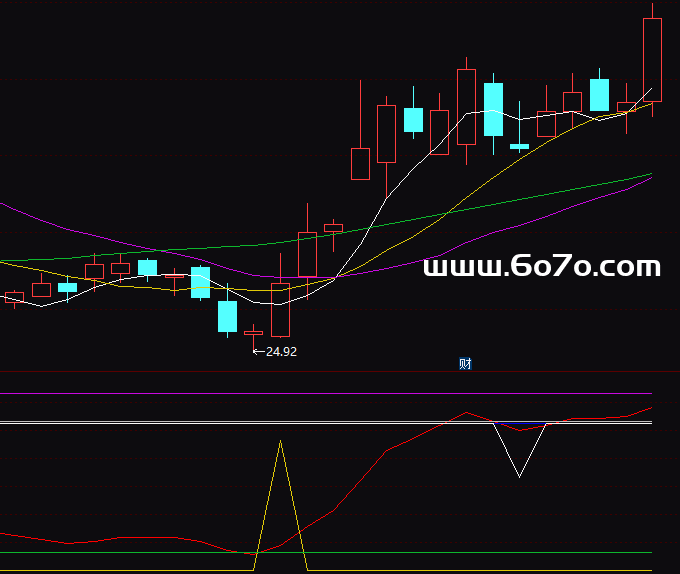The image size is (680, 574).
Task: Click the blue 财 finance marker
Action: pos(465,364)
